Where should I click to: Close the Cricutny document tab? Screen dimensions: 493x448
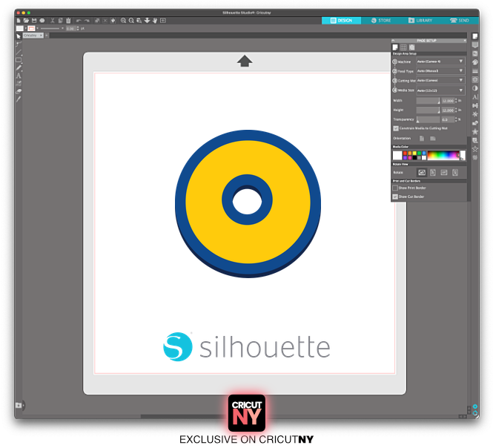41,36
